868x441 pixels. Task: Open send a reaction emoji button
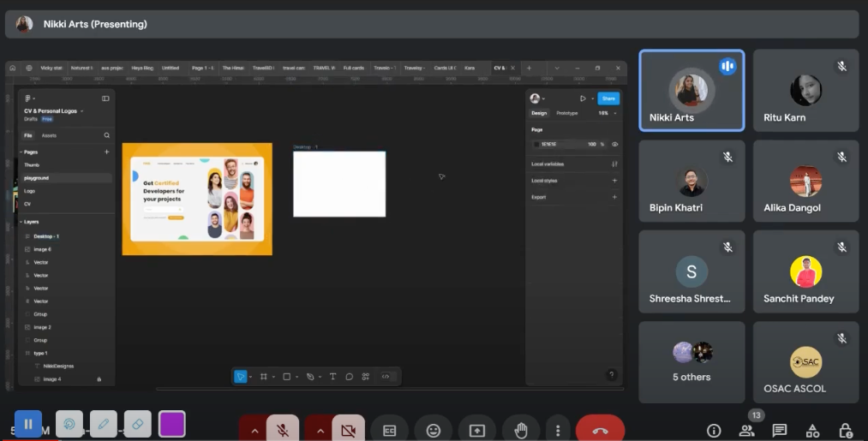point(434,431)
